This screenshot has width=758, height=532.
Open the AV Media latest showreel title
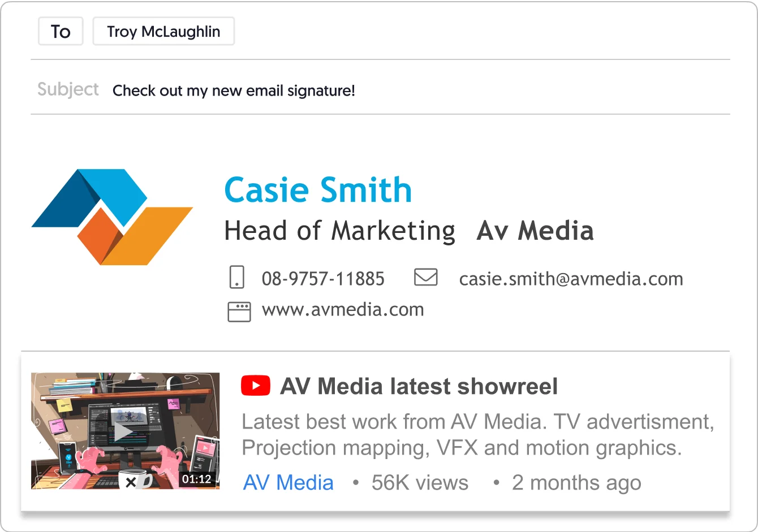coord(419,386)
